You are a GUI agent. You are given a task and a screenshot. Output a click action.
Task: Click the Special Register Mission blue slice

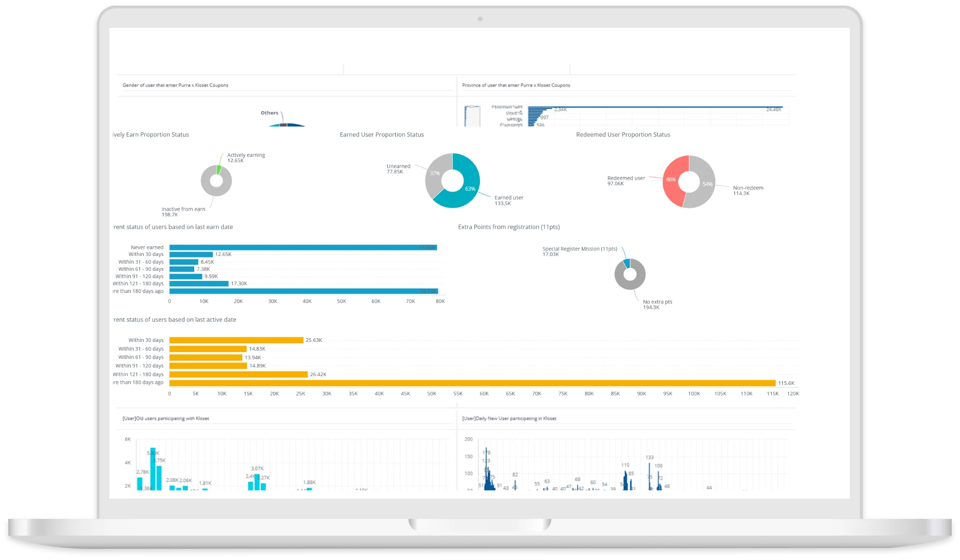coord(627,263)
